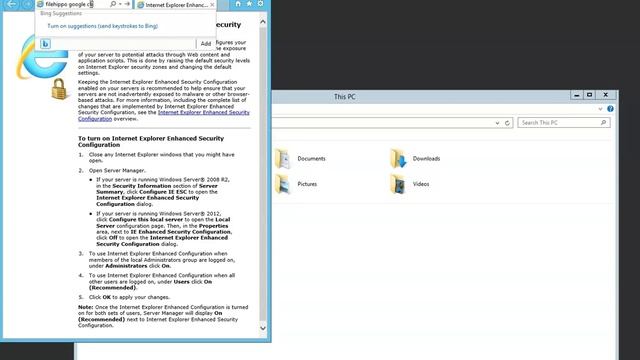Click the search magnifier in Search This PC box
Image resolution: width=640 pixels, height=360 pixels.
[603, 122]
